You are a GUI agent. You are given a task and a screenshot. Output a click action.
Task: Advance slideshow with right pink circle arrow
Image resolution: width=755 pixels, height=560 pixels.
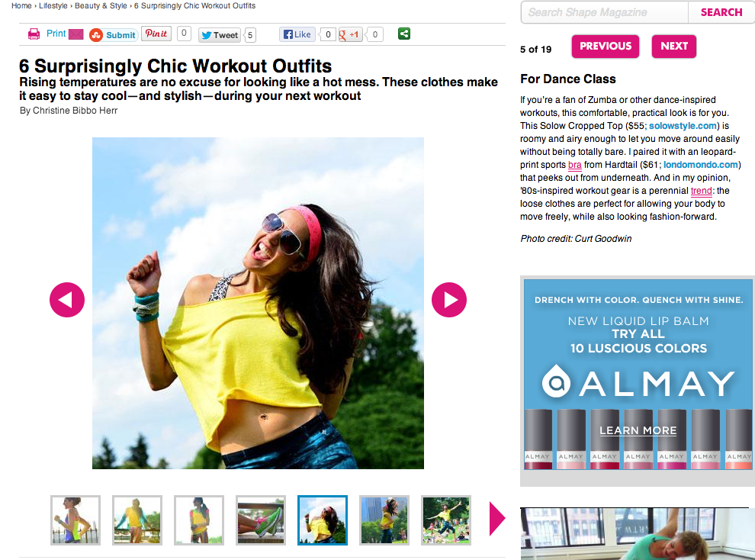point(448,300)
